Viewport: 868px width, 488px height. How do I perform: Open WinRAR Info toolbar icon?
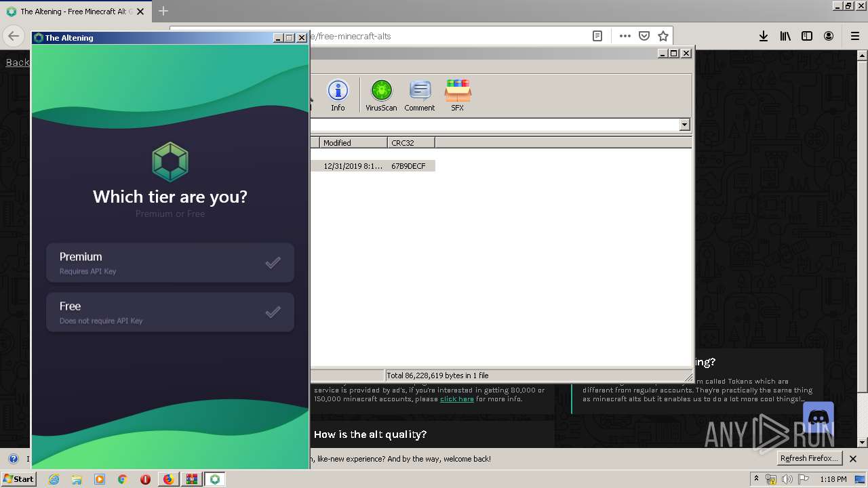click(x=338, y=95)
